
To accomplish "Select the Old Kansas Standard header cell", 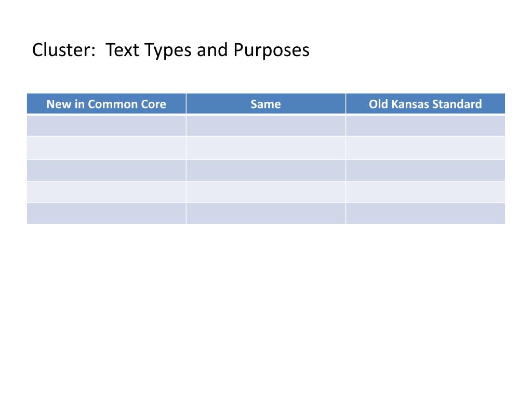I will (x=425, y=104).
